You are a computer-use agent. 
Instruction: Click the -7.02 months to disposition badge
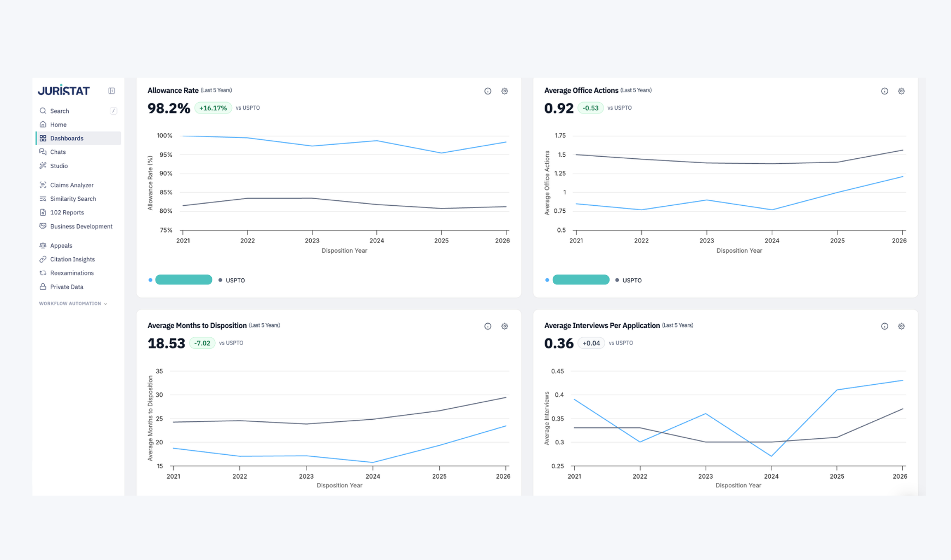pos(202,343)
